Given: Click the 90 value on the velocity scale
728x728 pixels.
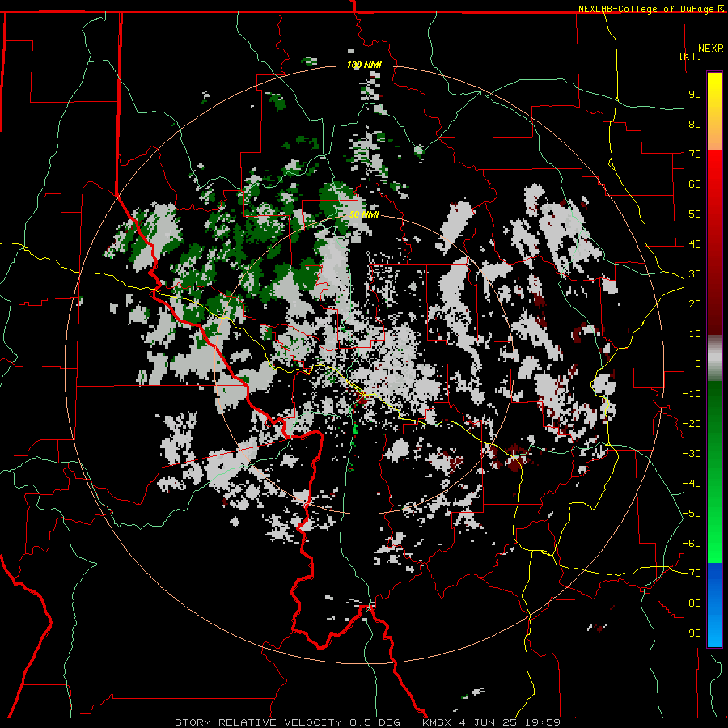Looking at the screenshot, I should [x=695, y=95].
